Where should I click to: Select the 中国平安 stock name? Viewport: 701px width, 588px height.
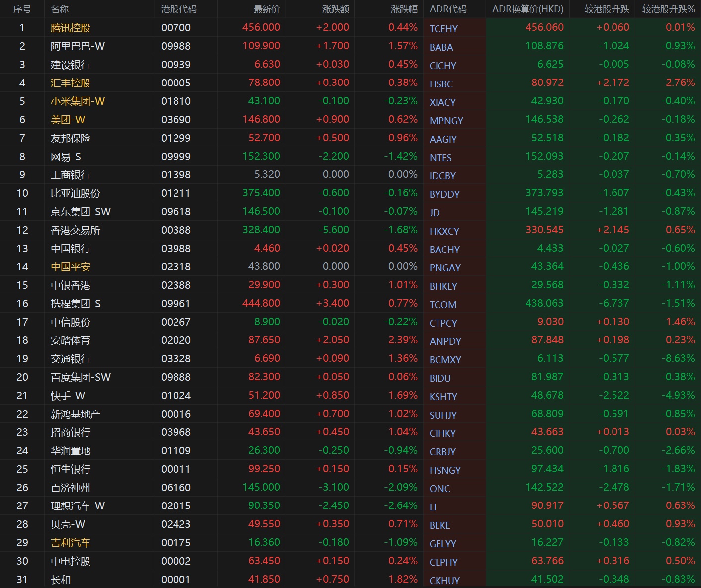click(71, 267)
